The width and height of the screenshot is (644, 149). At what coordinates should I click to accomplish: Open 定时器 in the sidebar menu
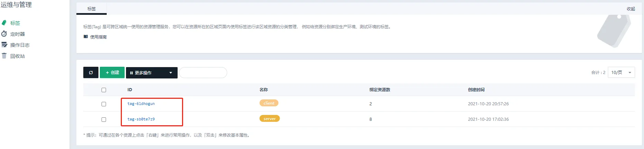click(x=18, y=34)
